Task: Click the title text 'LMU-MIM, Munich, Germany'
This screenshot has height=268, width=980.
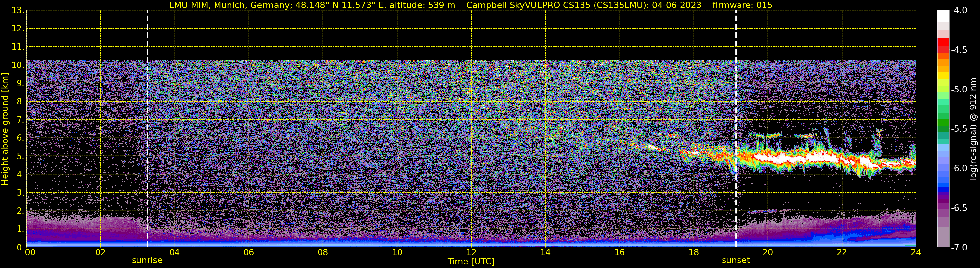Action: click(x=230, y=5)
